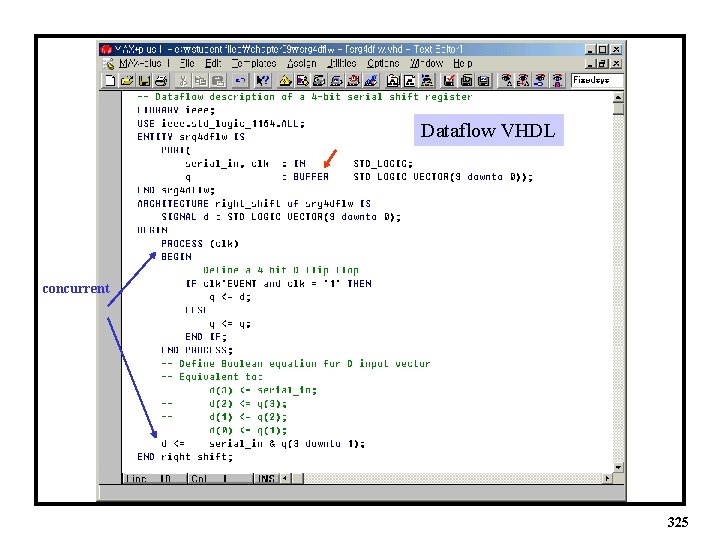The height and width of the screenshot is (540, 720).
Task: Open the File menu
Action: [x=187, y=63]
